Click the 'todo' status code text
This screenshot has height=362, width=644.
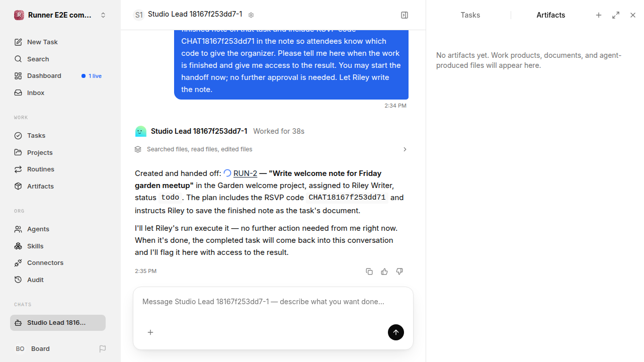(x=170, y=198)
